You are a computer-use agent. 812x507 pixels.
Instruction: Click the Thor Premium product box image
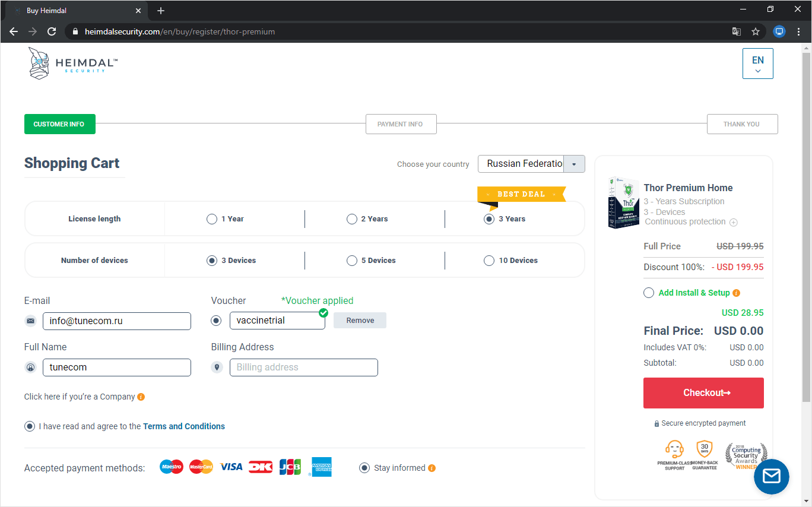(623, 202)
